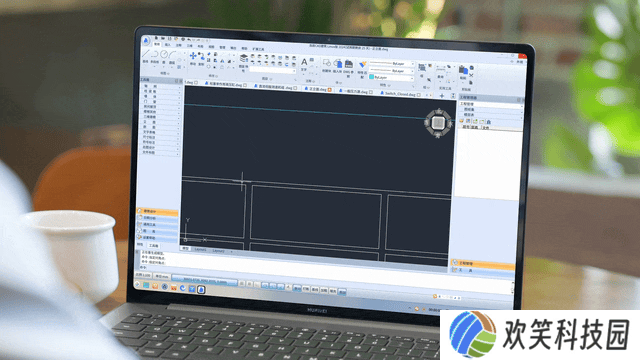The height and width of the screenshot is (360, 640).
Task: Open the layer properties stack icon
Action: coord(244,58)
